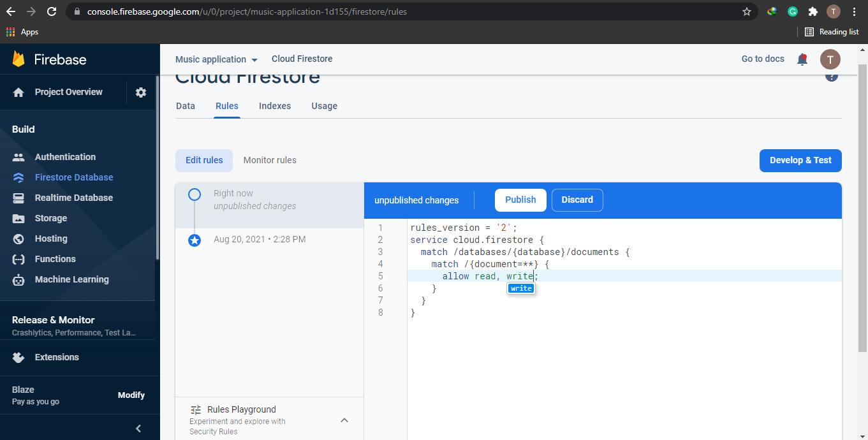Open Functions in the sidebar

point(55,259)
